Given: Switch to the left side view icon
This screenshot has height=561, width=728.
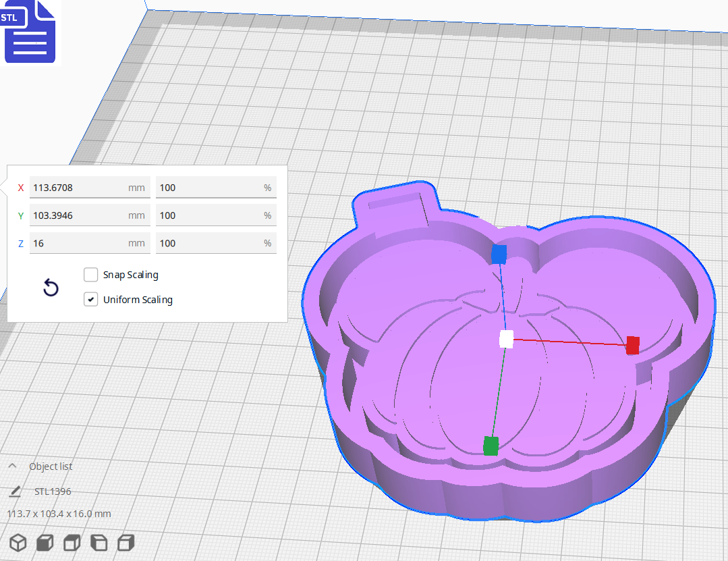Looking at the screenshot, I should (x=99, y=542).
